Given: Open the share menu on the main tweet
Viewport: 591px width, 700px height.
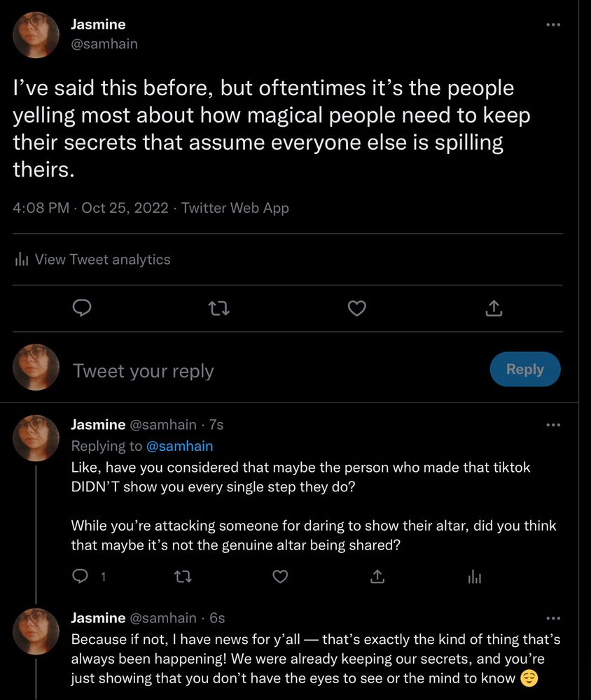Looking at the screenshot, I should [x=494, y=308].
